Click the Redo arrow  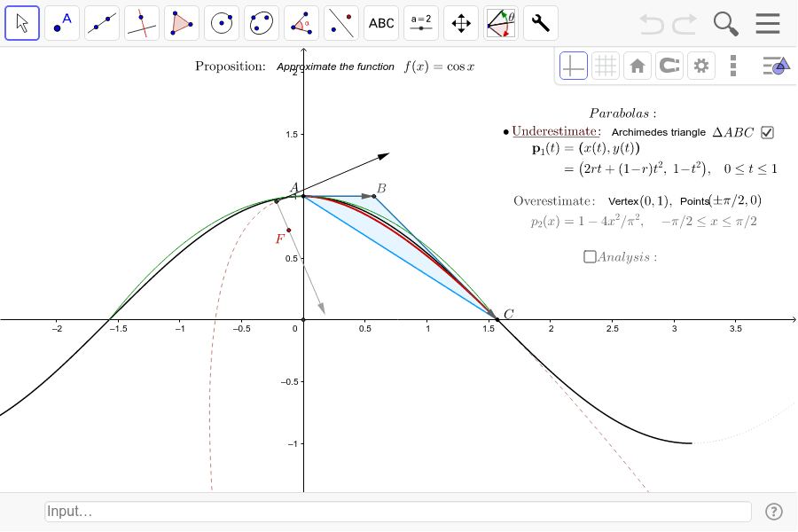coord(685,24)
